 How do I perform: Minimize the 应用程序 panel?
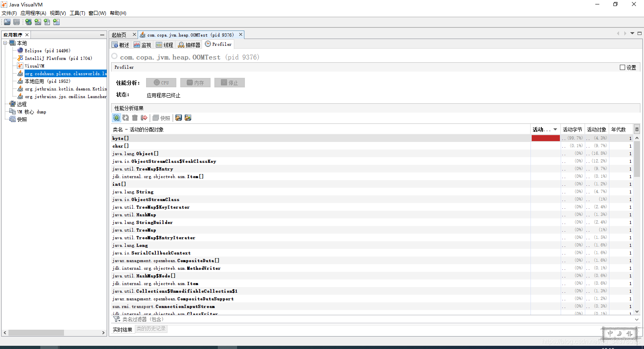click(102, 35)
